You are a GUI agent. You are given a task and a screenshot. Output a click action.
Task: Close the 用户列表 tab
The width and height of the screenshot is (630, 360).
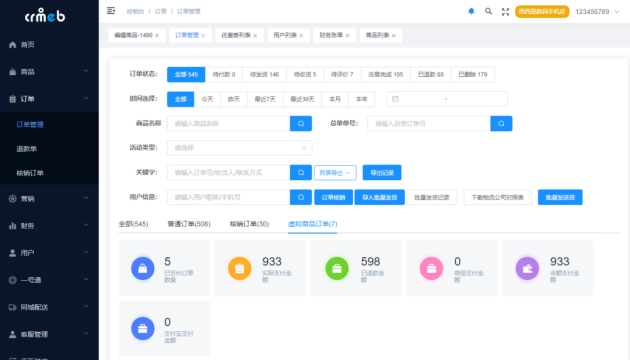[301, 35]
